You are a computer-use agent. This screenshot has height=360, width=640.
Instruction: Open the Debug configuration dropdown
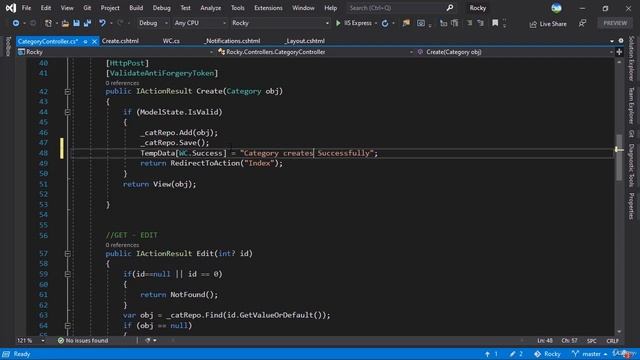(153, 23)
